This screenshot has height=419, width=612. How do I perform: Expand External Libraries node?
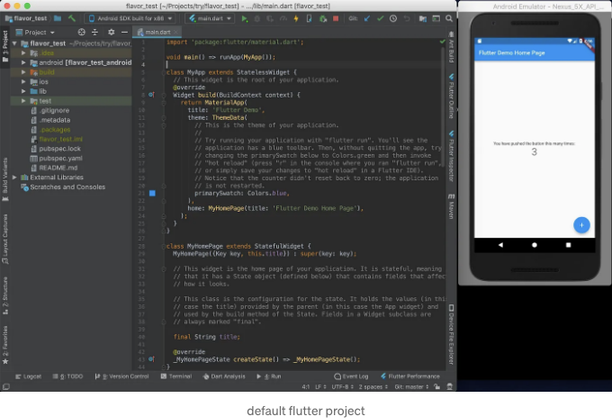coord(15,178)
